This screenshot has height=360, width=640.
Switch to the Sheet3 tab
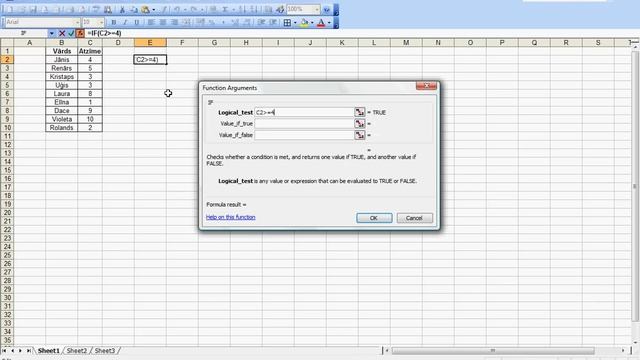click(105, 351)
